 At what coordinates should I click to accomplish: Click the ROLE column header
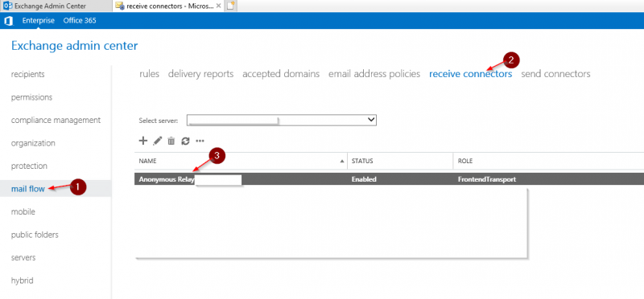coord(548,162)
